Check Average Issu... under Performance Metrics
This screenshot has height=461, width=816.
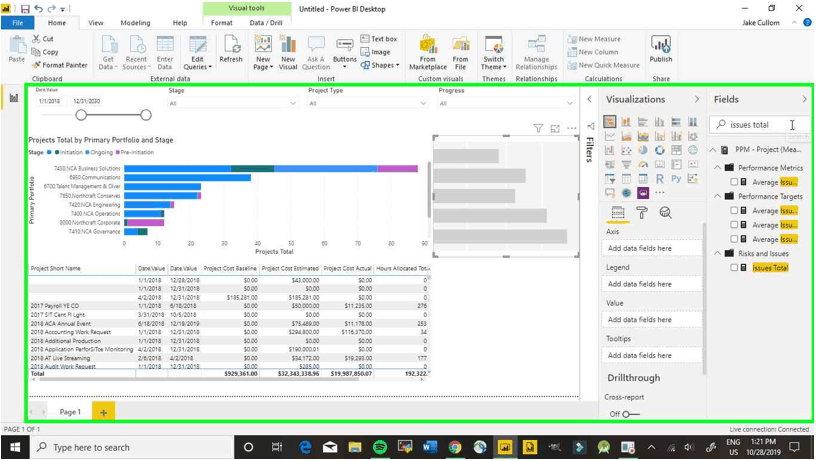pos(734,182)
